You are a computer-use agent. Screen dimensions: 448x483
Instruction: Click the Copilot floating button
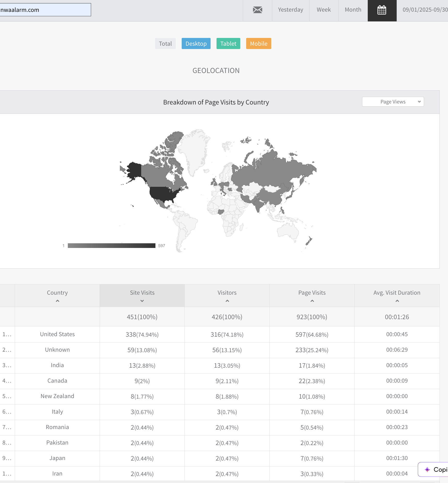pos(434,469)
